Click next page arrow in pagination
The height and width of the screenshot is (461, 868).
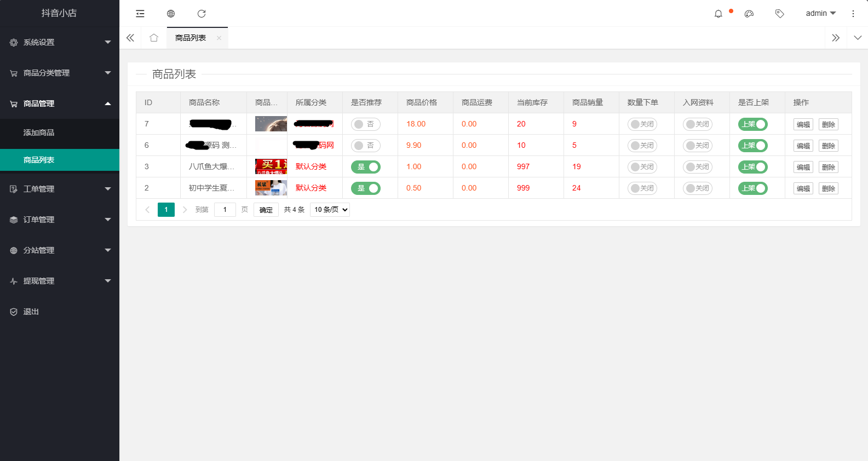[x=185, y=210]
